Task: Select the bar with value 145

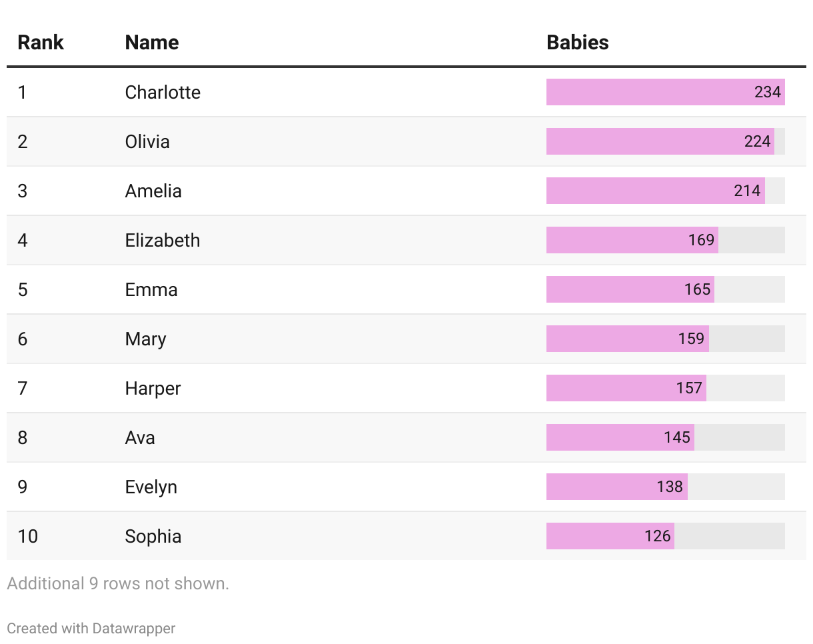Action: [x=620, y=437]
